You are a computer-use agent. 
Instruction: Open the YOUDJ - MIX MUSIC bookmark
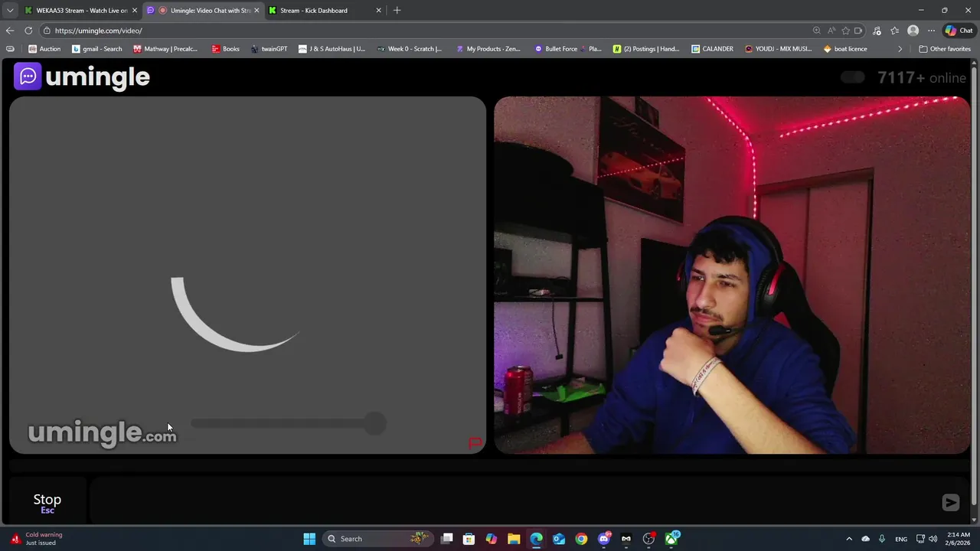coord(779,49)
